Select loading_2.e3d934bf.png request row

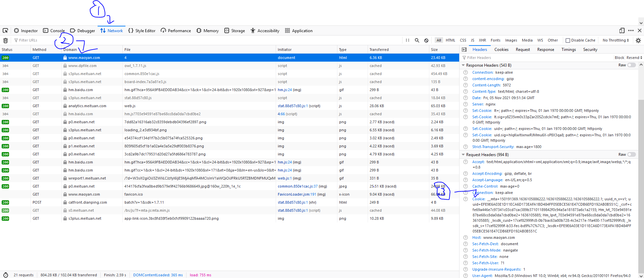[x=229, y=130]
